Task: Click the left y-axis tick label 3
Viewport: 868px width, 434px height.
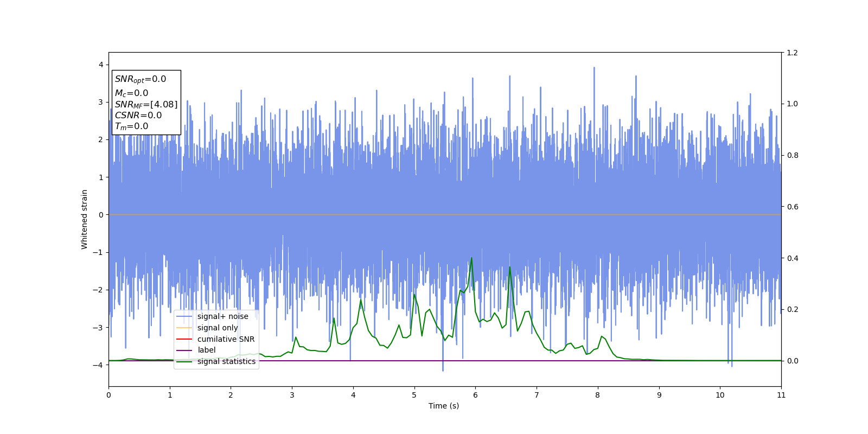Action: point(101,102)
